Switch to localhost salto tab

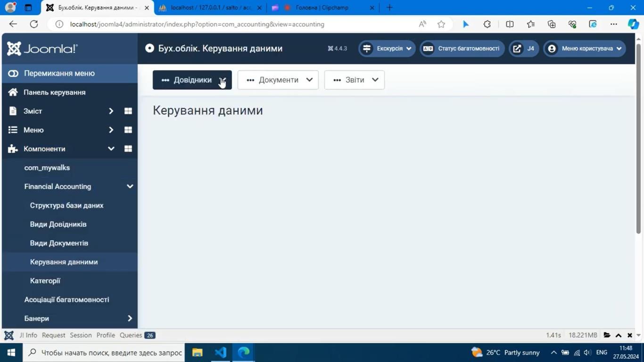coord(210,8)
